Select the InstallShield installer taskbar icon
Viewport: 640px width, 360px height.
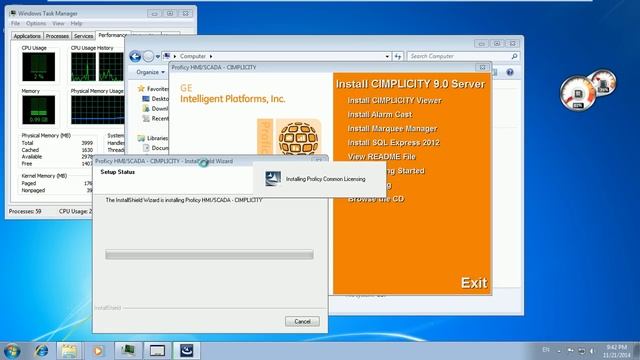pos(187,351)
